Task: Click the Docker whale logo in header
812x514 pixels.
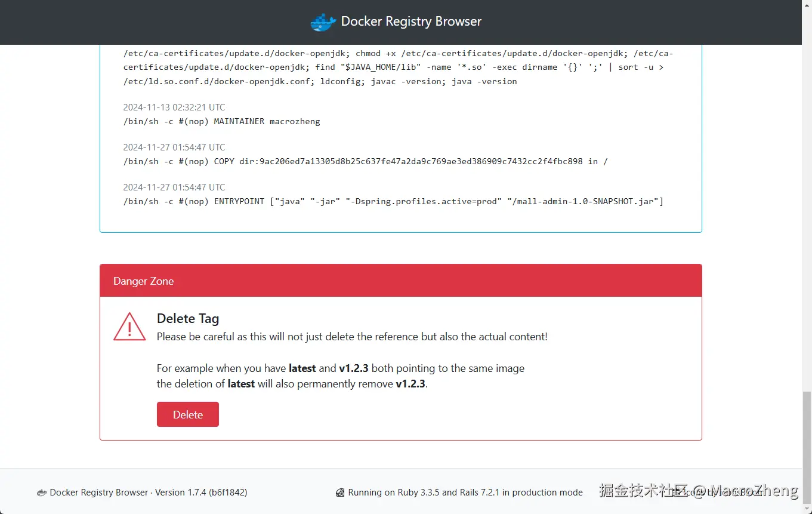Action: coord(323,22)
